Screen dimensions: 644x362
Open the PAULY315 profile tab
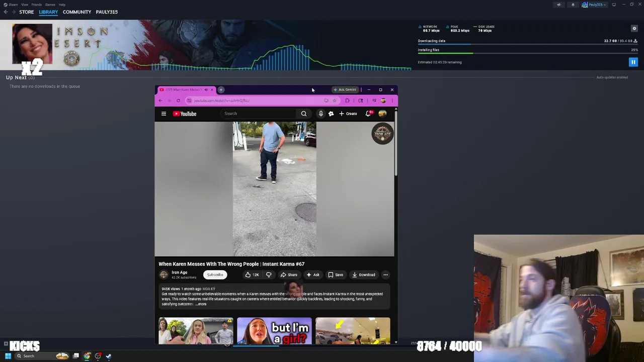click(x=107, y=12)
